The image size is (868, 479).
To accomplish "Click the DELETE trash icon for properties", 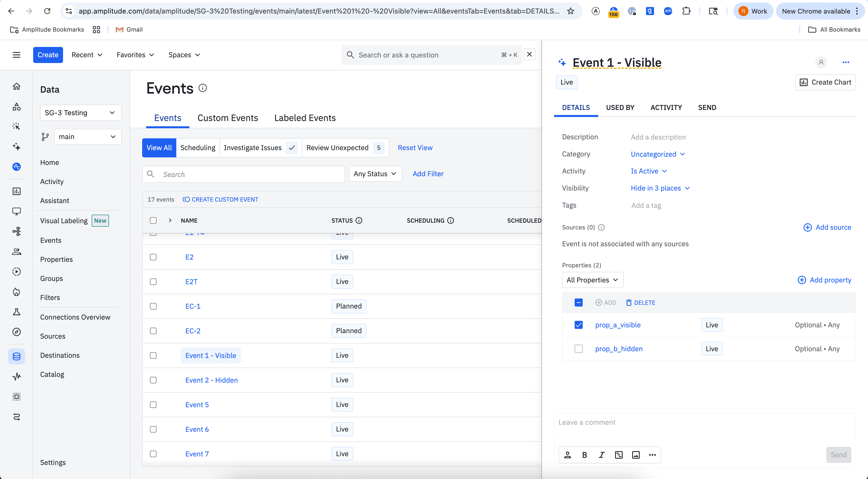I will pos(628,303).
